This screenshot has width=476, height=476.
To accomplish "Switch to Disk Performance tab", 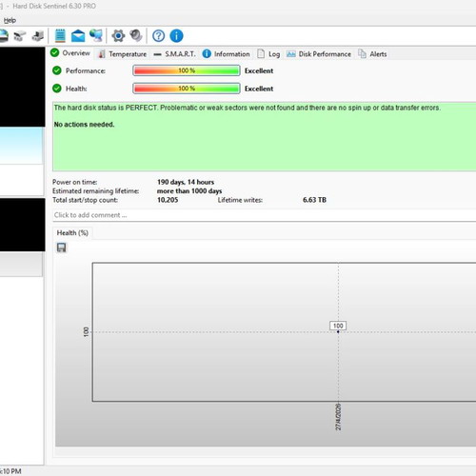I will pyautogui.click(x=319, y=54).
